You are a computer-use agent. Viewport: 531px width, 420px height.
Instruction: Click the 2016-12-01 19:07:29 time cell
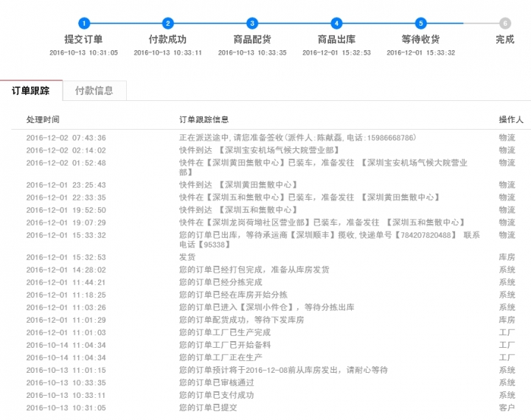[66, 223]
